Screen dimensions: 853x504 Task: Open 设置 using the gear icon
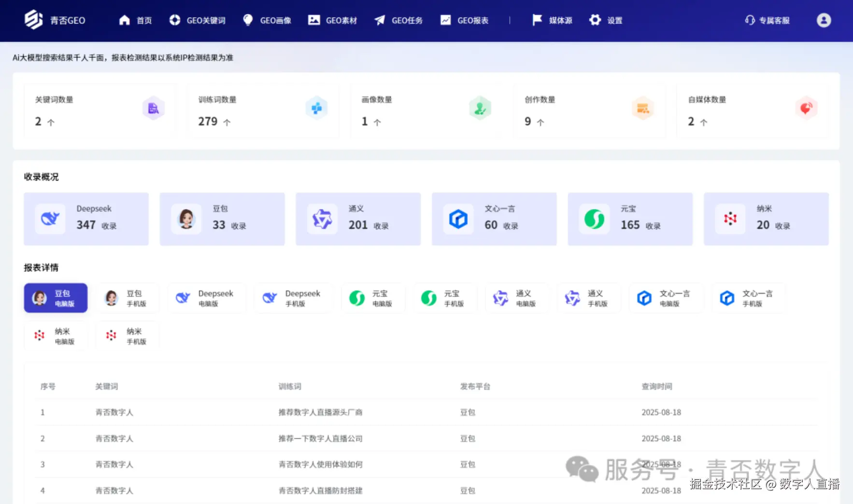595,20
